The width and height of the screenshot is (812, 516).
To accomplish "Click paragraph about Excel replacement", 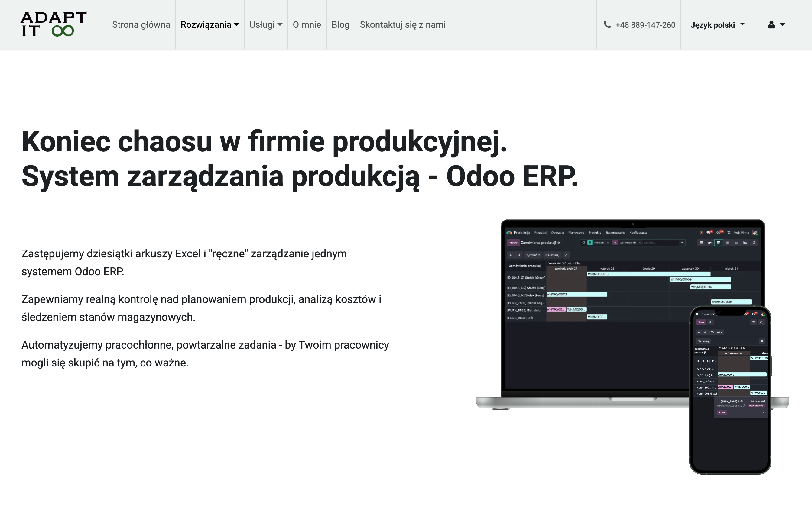I will [x=184, y=262].
